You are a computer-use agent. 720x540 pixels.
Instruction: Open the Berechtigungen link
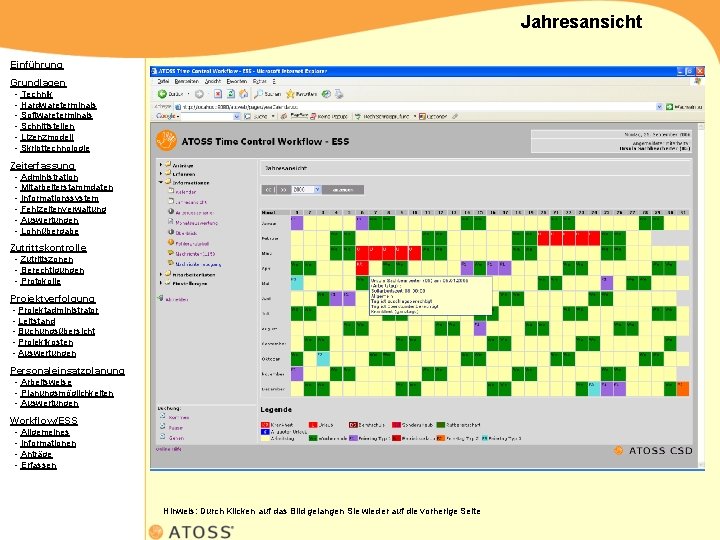pyautogui.click(x=52, y=270)
